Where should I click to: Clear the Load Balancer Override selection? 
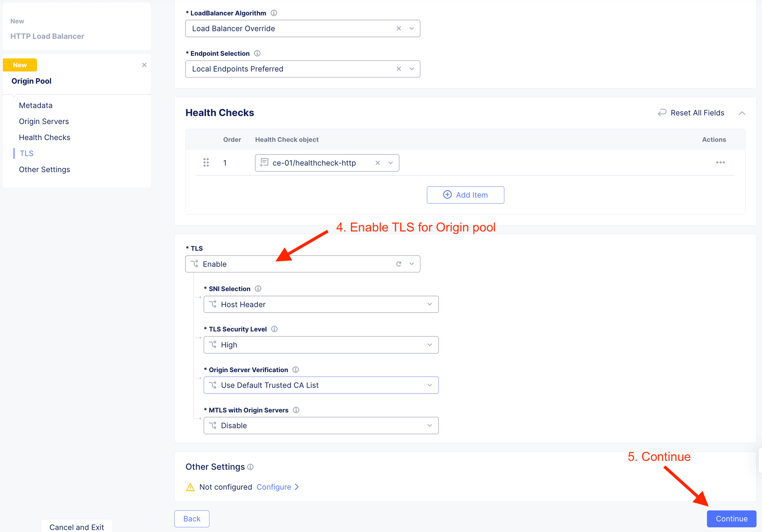pyautogui.click(x=399, y=28)
